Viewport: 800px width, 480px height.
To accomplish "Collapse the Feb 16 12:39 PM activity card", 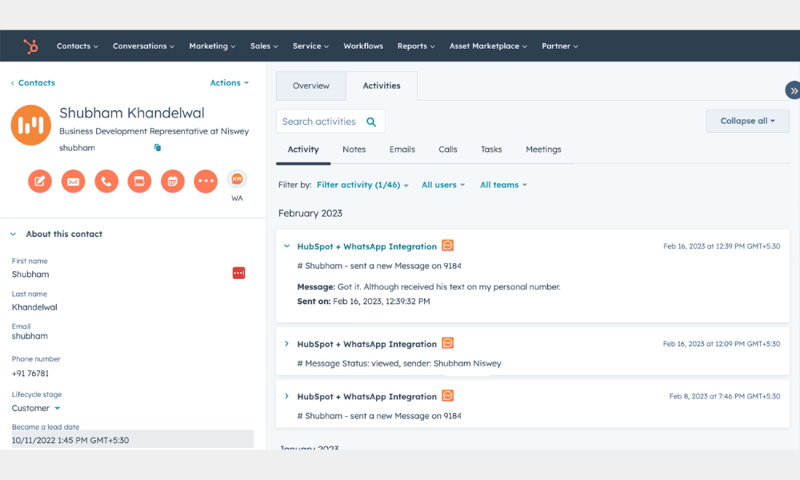I will (287, 246).
